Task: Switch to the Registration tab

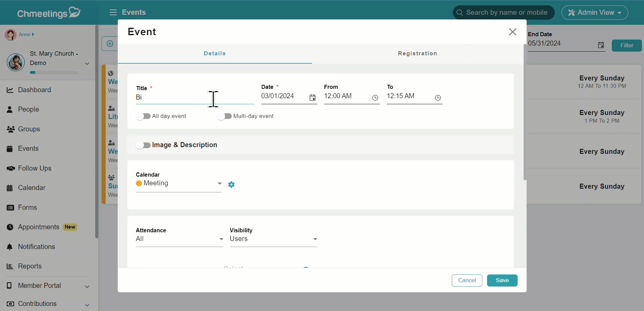Action: [418, 54]
